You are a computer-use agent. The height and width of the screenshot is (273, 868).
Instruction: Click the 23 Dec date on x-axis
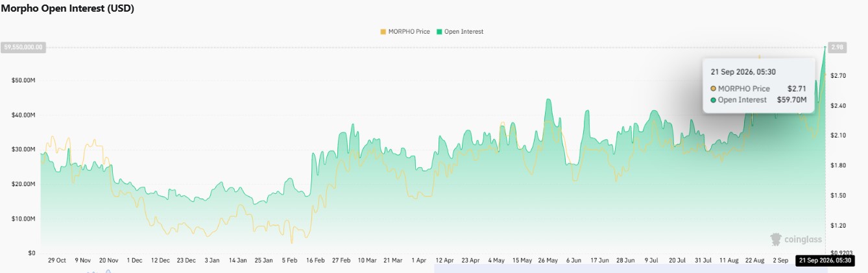[186, 260]
